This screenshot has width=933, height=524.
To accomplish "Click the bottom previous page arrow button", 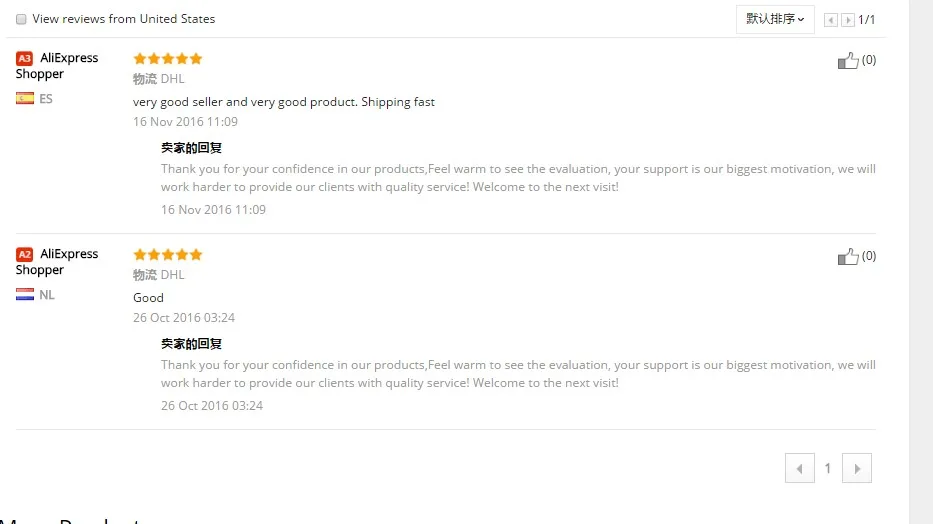I will [799, 468].
